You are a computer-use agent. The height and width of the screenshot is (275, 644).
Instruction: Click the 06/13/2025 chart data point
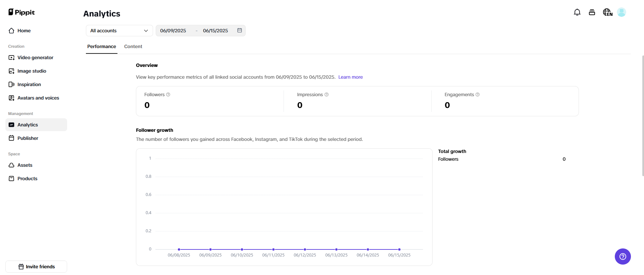(x=336, y=249)
